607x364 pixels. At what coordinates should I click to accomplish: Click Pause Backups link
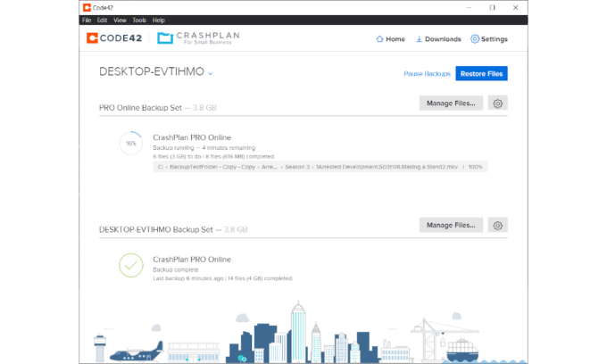click(427, 73)
